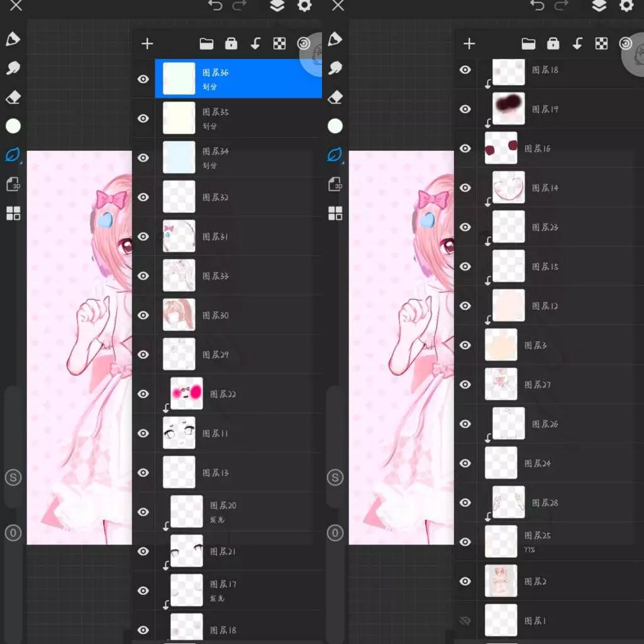
Task: Toggle visibility of layer 图层27
Action: click(x=465, y=384)
